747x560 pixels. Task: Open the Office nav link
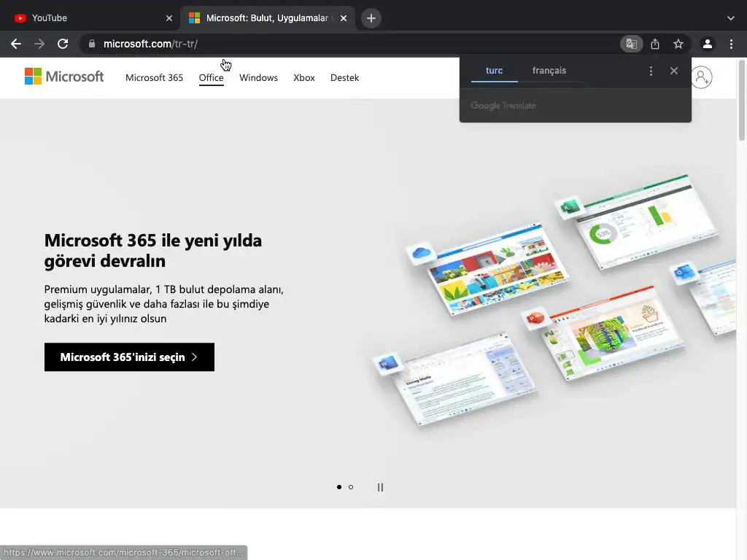coord(211,77)
